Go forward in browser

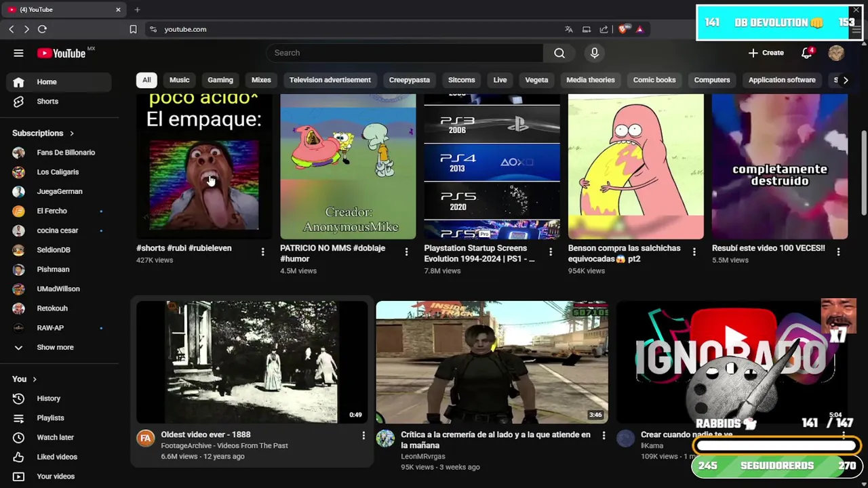tap(26, 29)
